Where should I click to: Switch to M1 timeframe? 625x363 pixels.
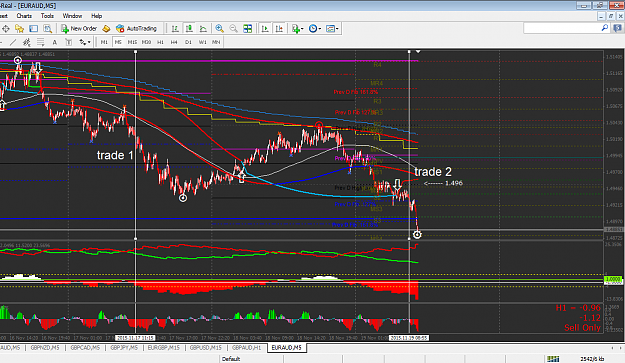point(104,42)
